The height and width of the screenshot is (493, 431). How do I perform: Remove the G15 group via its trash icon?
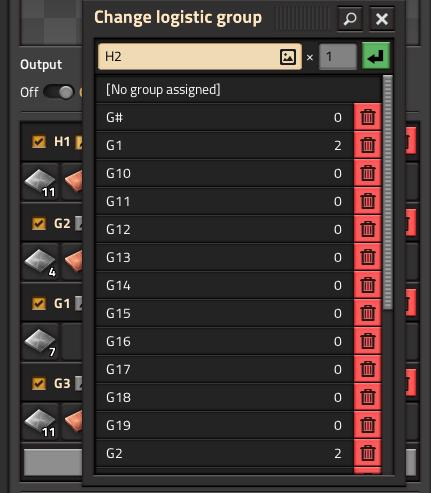tap(368, 313)
